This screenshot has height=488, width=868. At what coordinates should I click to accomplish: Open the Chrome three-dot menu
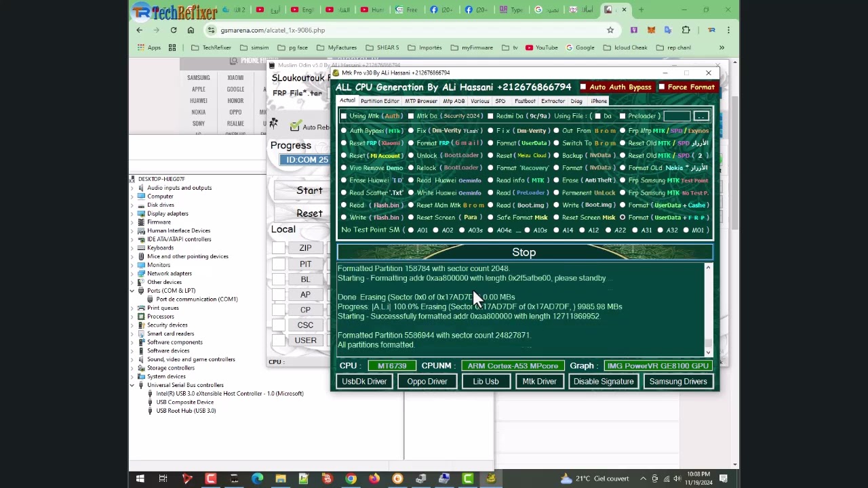coord(728,30)
